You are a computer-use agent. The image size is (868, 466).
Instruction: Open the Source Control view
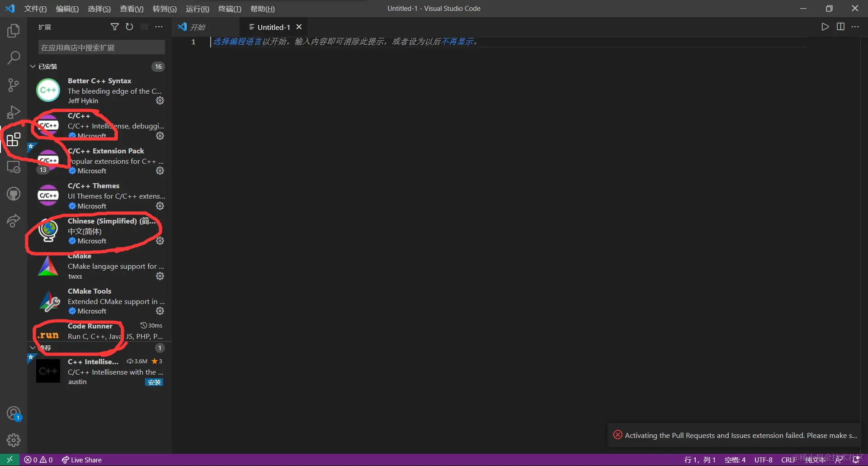pos(14,85)
